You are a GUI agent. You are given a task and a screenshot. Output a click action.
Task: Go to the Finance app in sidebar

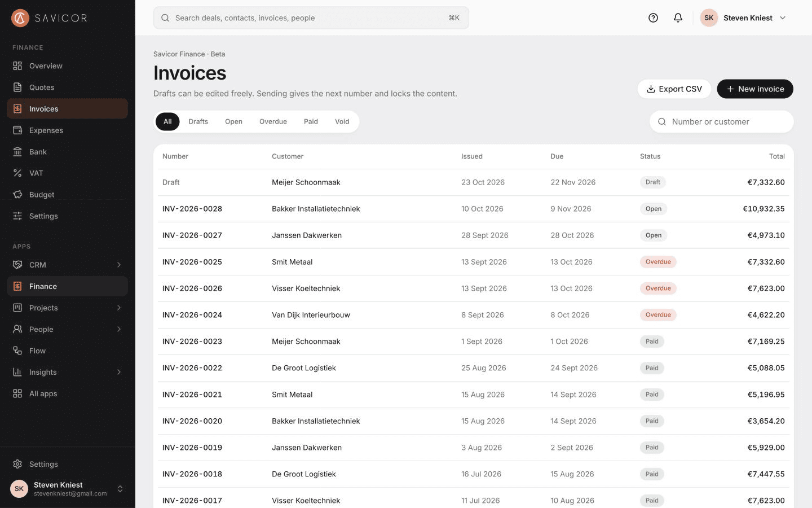[68, 286]
